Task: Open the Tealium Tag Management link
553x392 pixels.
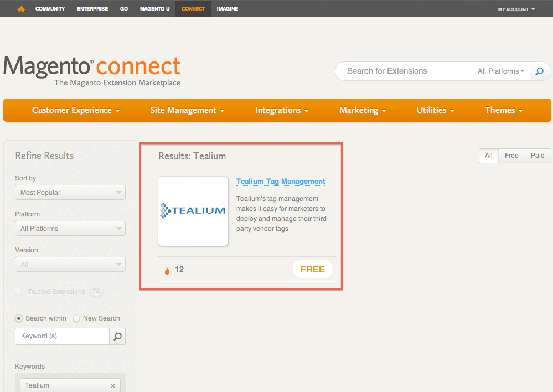Action: 281,182
